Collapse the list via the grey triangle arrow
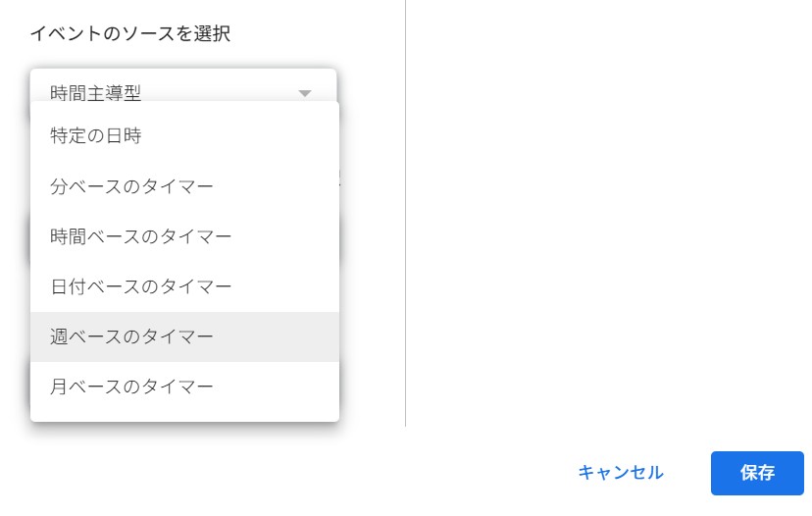 pyautogui.click(x=304, y=93)
